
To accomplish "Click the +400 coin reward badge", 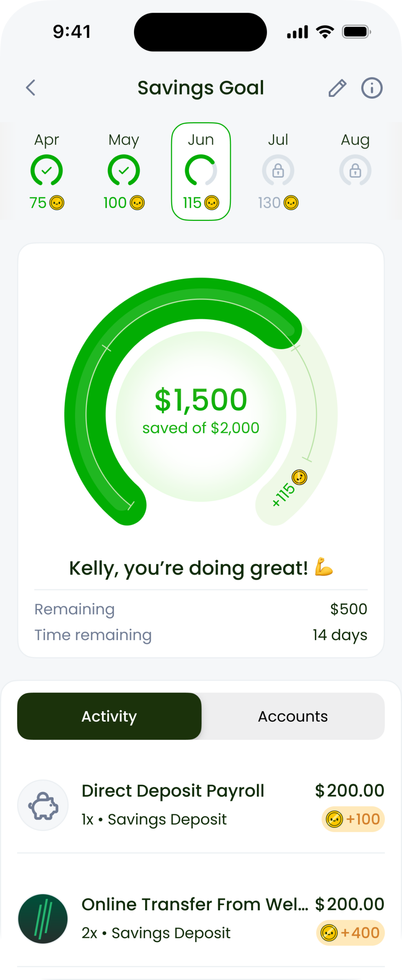I will [x=350, y=933].
